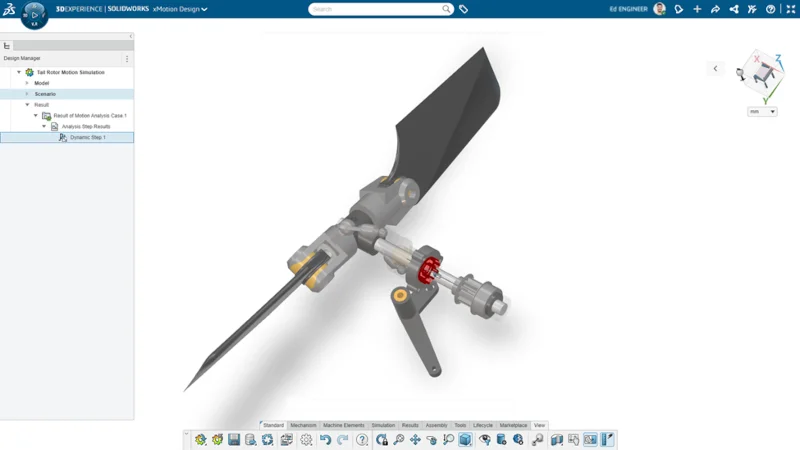Click the Pan view icon
800x450 pixels.
pyautogui.click(x=415, y=440)
